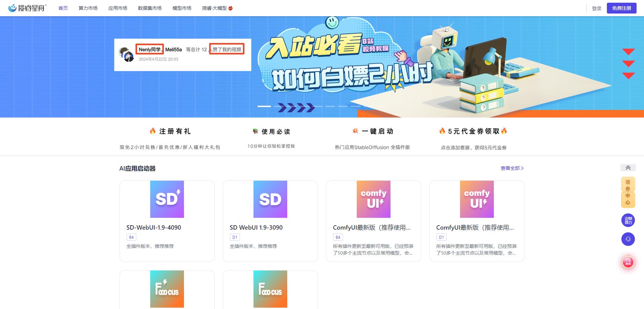This screenshot has width=644, height=309.
Task: Click the red 立即抽奖 lottery icon
Action: coord(628,262)
